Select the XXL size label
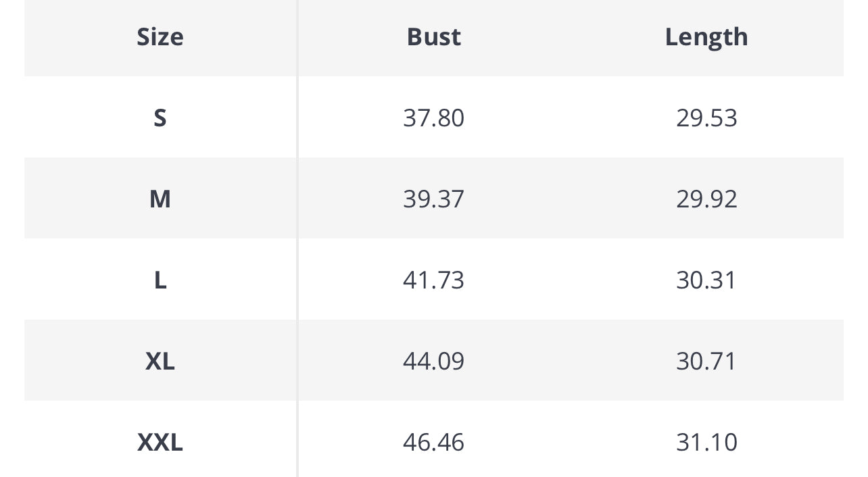 tap(160, 442)
